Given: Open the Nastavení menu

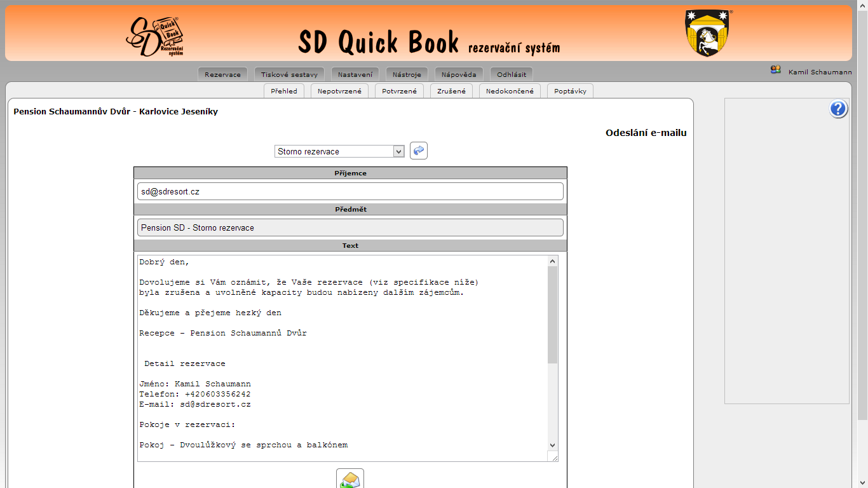Looking at the screenshot, I should point(355,74).
